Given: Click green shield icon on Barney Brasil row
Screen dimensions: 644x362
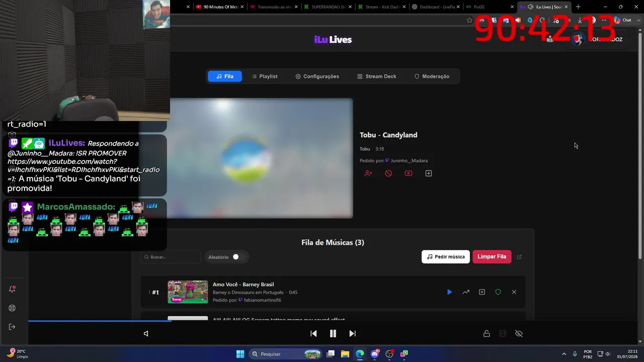Looking at the screenshot, I should pyautogui.click(x=498, y=292).
